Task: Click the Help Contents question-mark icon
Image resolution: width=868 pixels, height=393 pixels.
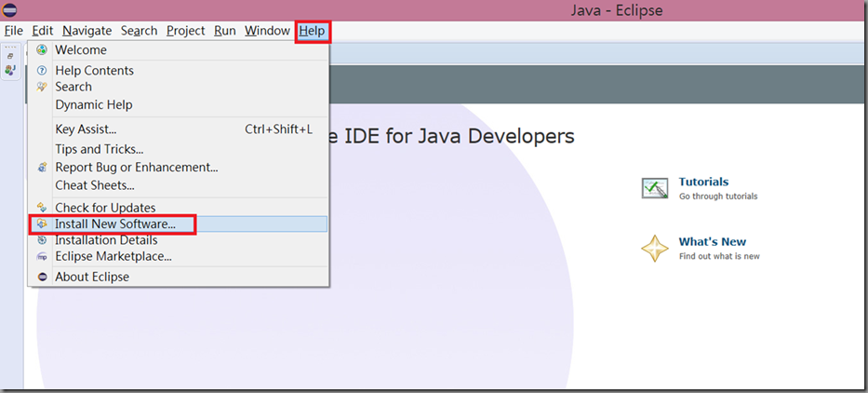Action: pyautogui.click(x=42, y=71)
